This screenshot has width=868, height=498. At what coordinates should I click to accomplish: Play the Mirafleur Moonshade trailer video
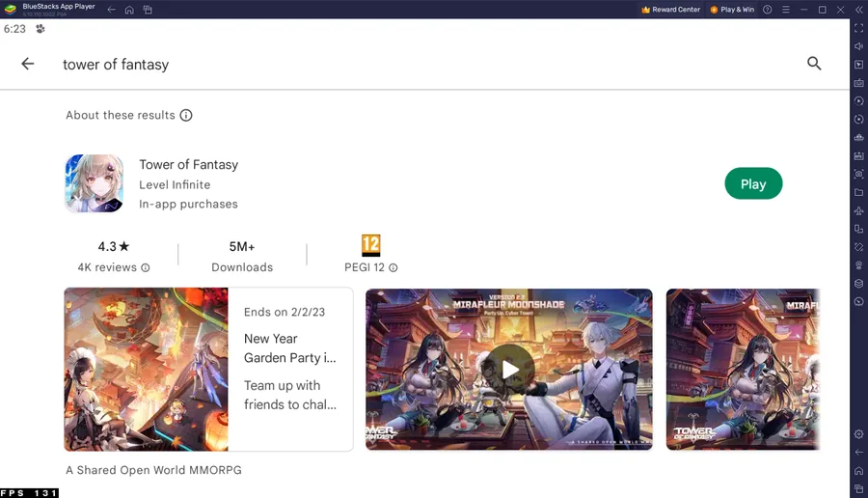[x=509, y=370]
